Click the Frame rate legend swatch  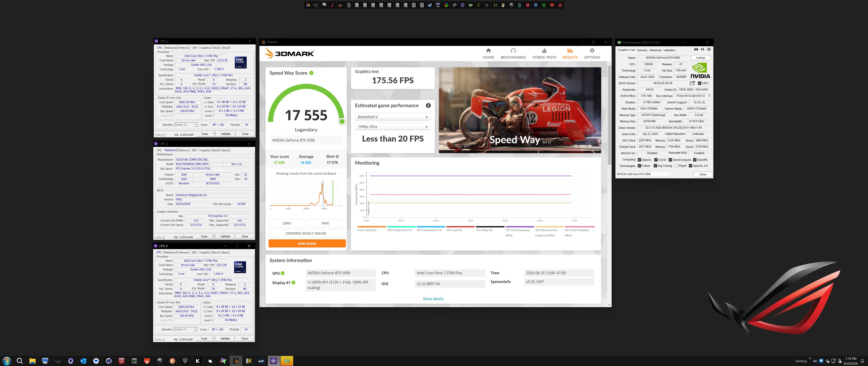(371, 227)
